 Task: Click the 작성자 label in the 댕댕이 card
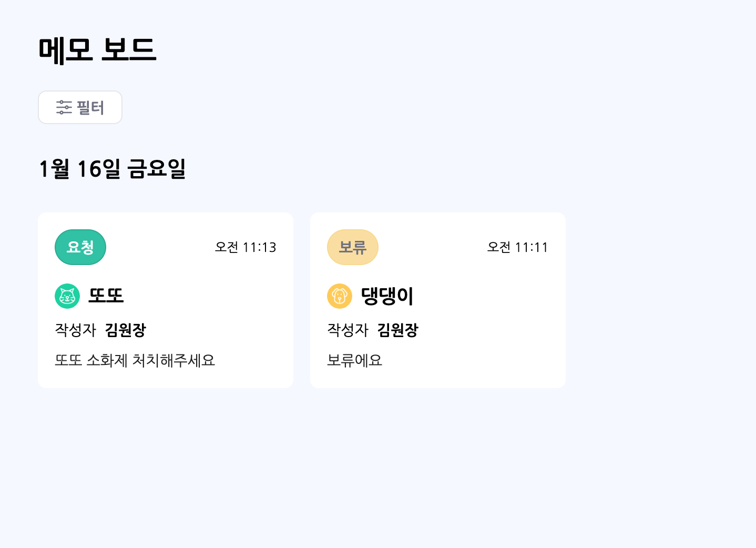click(348, 330)
